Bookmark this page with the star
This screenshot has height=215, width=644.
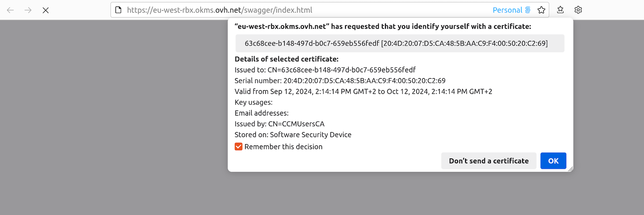541,10
